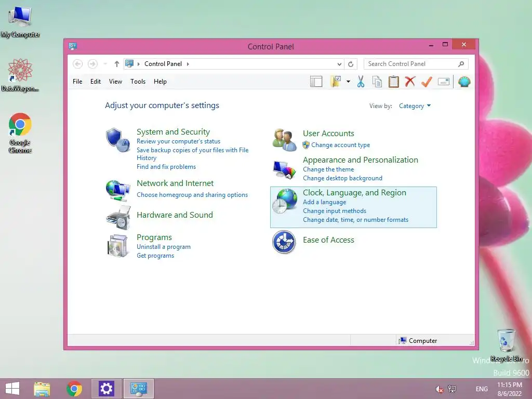Click the Hardware and Sound printer icon
Viewport: 532px width, 399px height.
[x=118, y=218]
